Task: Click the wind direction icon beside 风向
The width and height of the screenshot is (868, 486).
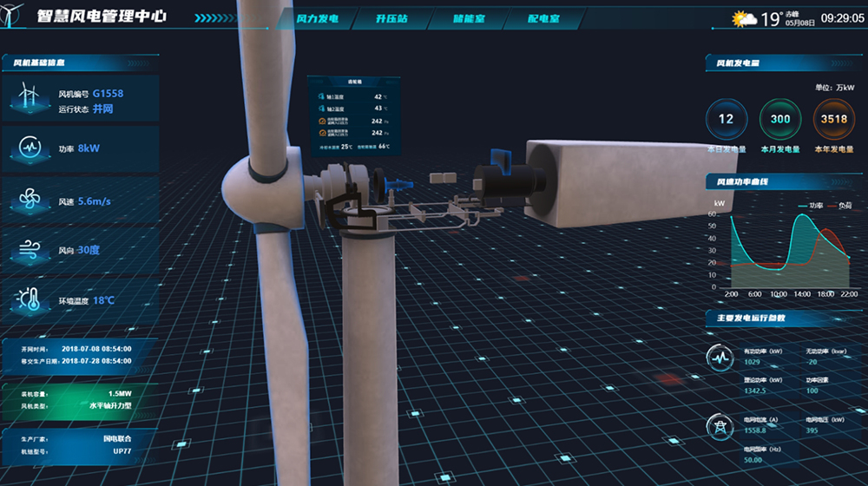Action: coord(29,250)
